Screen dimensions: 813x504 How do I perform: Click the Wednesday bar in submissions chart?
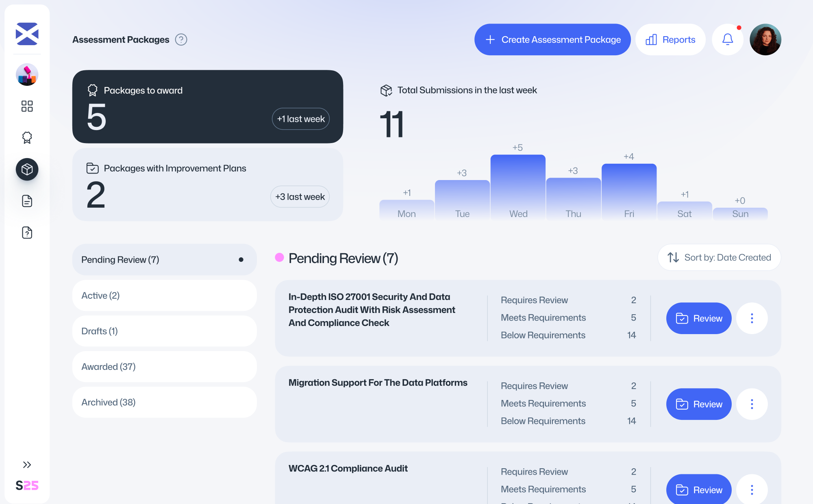point(518,187)
